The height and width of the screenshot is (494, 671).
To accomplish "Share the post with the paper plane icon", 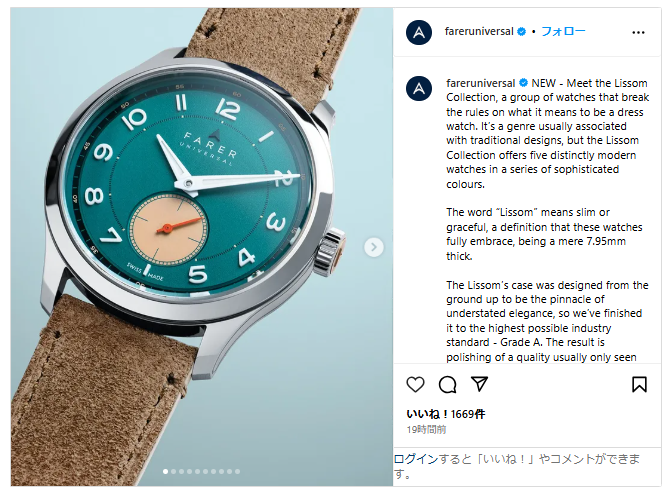I will click(x=479, y=384).
